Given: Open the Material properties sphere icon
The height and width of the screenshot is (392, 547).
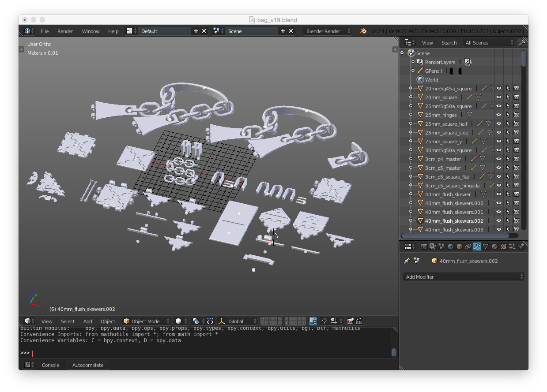Looking at the screenshot, I should (494, 246).
